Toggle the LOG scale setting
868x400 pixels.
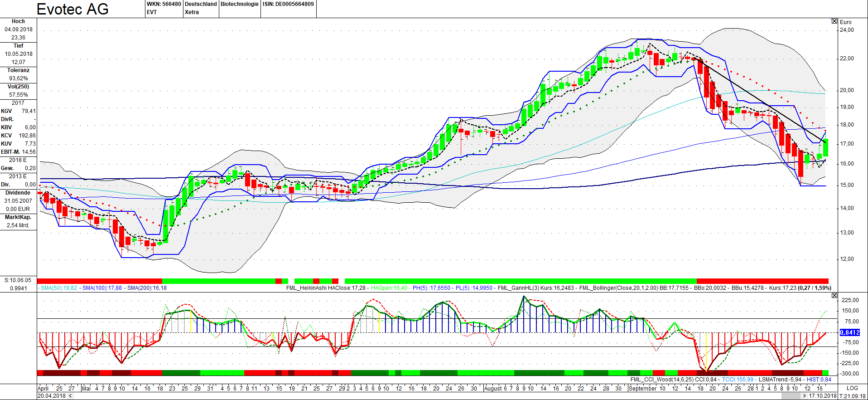852,388
